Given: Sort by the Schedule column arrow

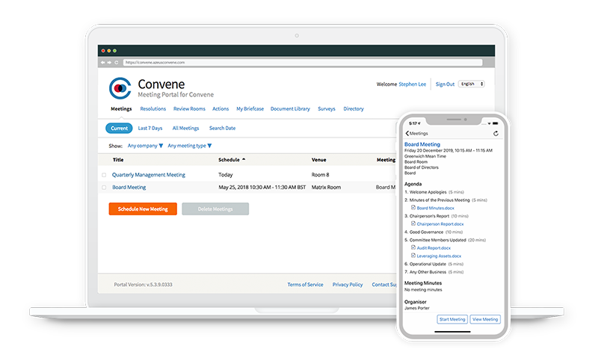Looking at the screenshot, I should click(x=244, y=159).
